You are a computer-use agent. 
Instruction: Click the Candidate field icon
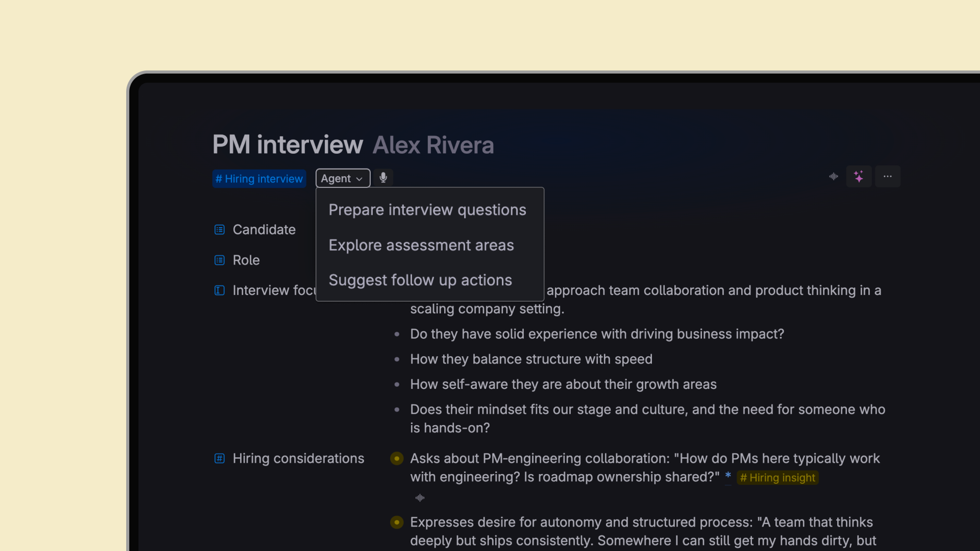point(219,230)
